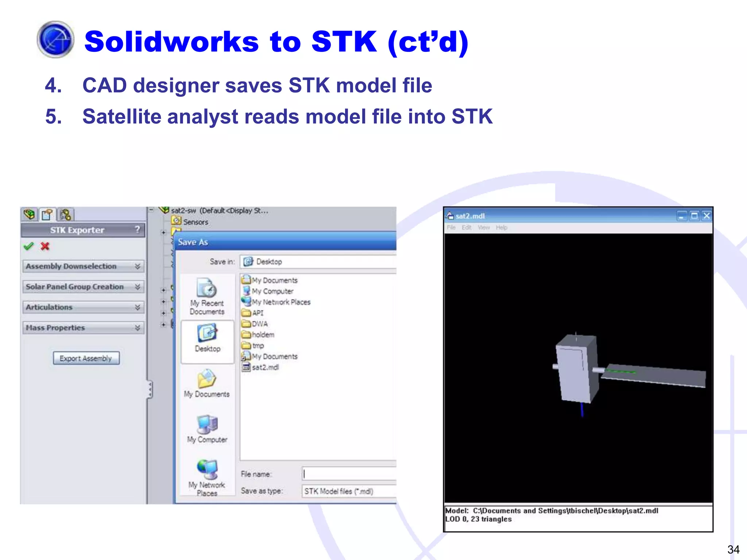Open the View menu in sat2.mdl window
The height and width of the screenshot is (560, 747).
(484, 227)
